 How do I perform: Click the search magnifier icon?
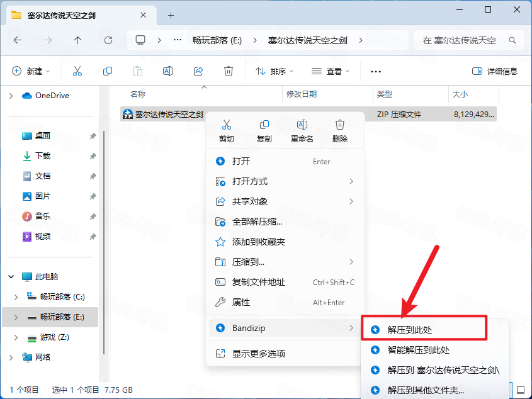tap(512, 40)
